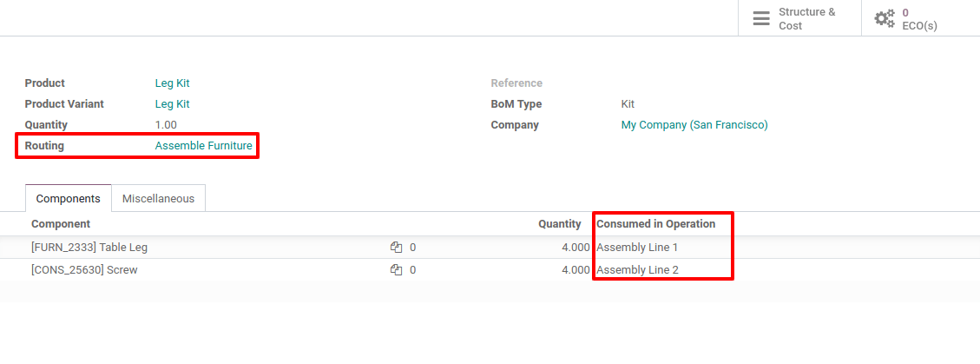Click the ECO(s) gears icon
The height and width of the screenshot is (364, 980).
[884, 18]
